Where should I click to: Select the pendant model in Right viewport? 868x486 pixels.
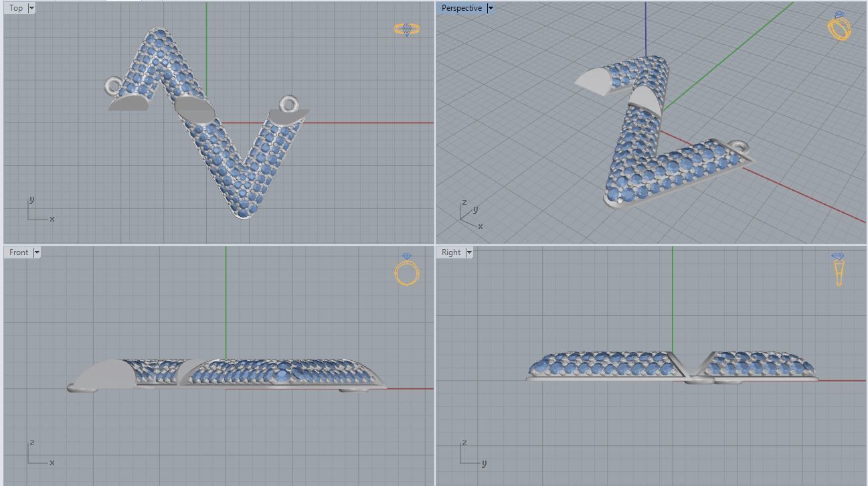[x=672, y=367]
